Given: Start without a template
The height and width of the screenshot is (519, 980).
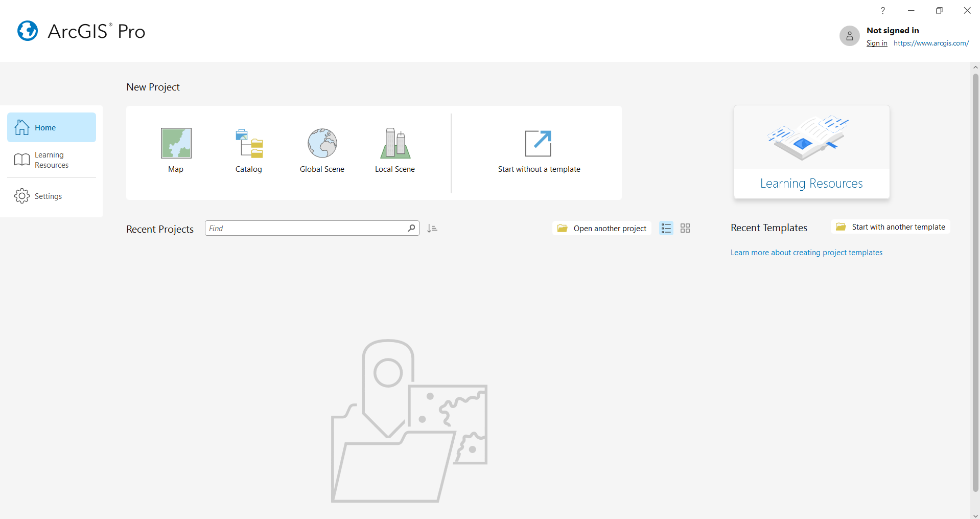Looking at the screenshot, I should point(539,150).
